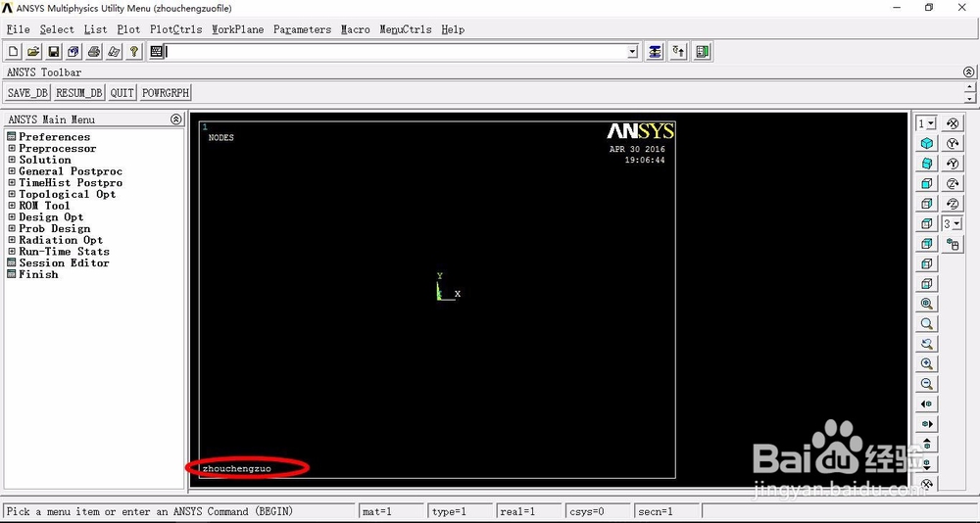Image resolution: width=980 pixels, height=523 pixels.
Task: Click the Zoom In plus magnifier
Action: 927,363
